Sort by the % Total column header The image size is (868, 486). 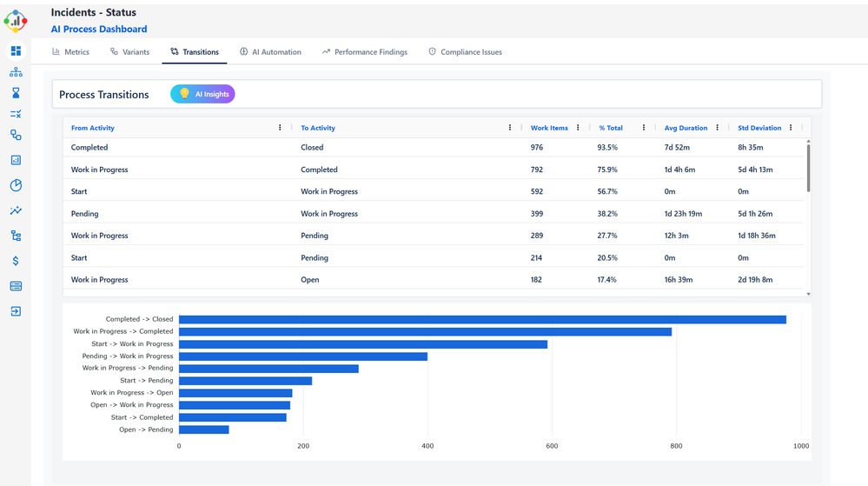point(611,128)
